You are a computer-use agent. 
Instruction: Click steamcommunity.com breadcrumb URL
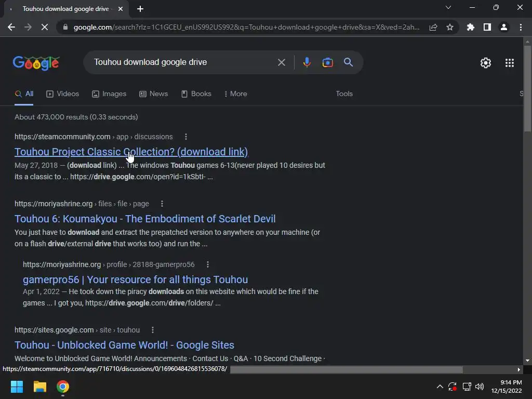click(94, 137)
